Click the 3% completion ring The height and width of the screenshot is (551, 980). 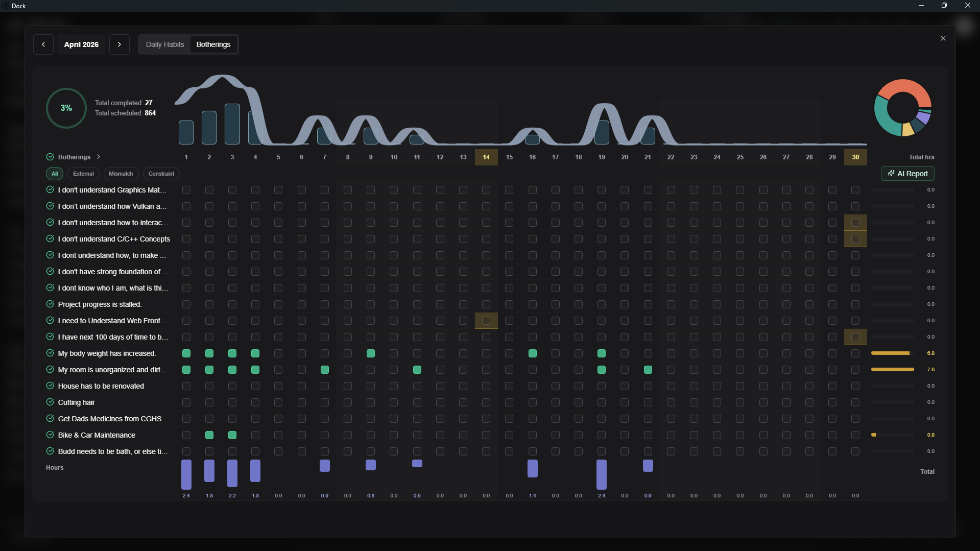66,108
